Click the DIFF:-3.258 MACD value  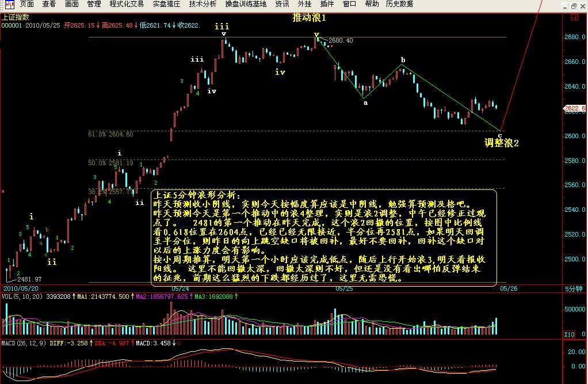[x=68, y=343]
